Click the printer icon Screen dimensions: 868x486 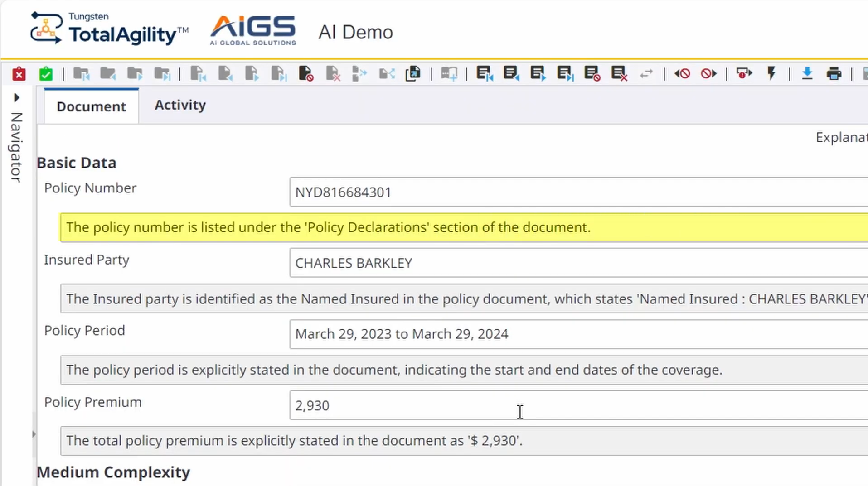coord(834,74)
